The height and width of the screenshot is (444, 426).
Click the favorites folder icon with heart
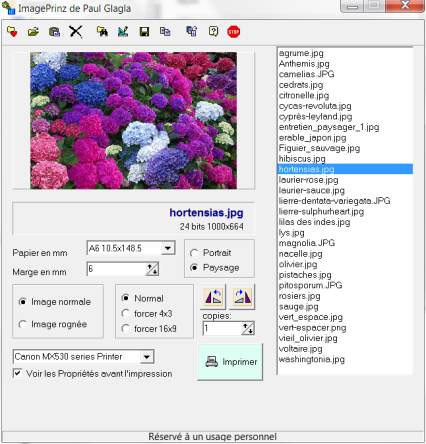coord(12,32)
